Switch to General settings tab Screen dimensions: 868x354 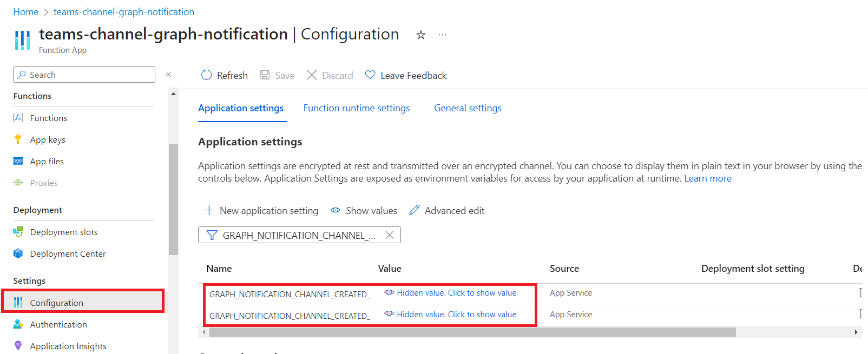(468, 108)
